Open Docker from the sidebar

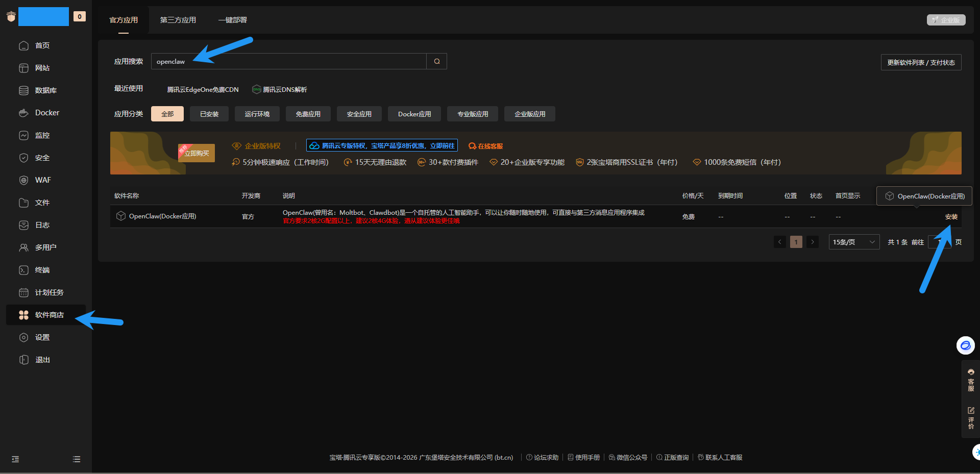coord(46,113)
